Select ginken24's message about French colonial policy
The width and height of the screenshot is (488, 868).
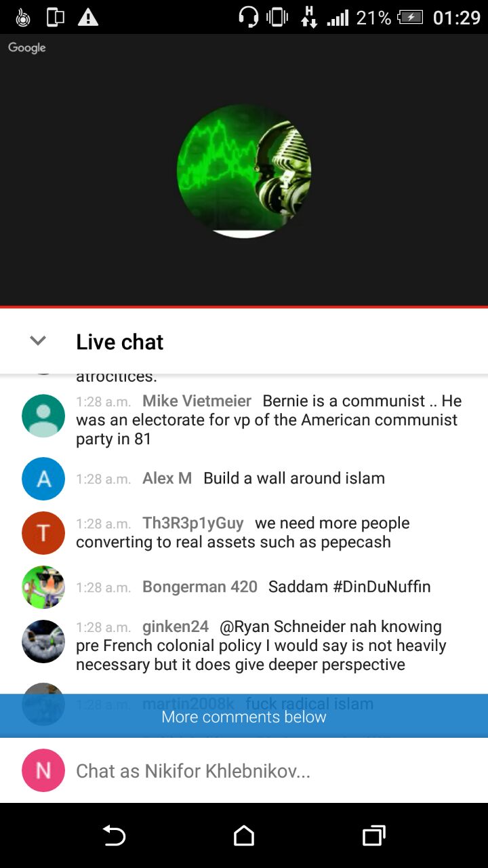(261, 646)
